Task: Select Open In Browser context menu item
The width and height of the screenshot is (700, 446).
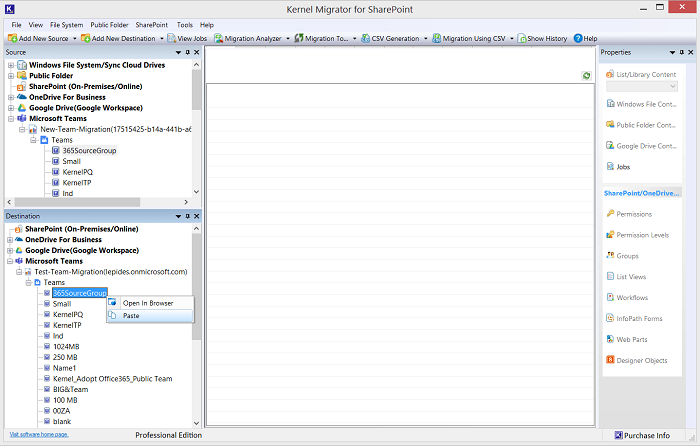Action: point(147,303)
